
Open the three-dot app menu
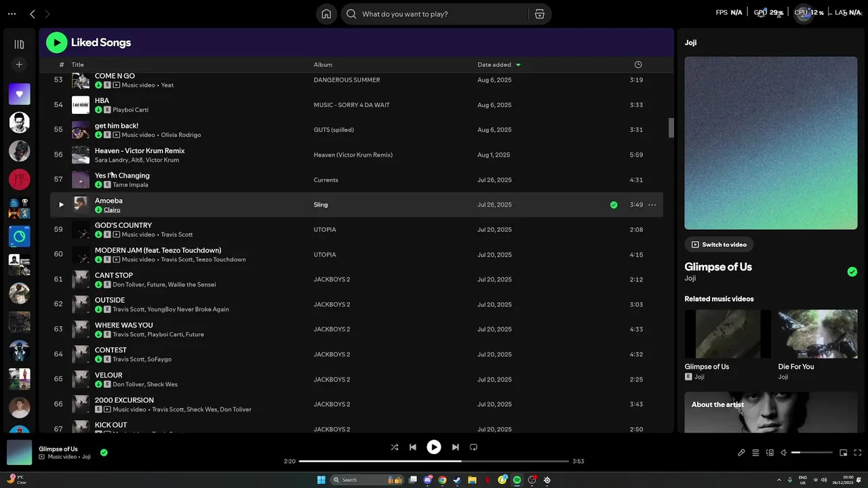12,14
